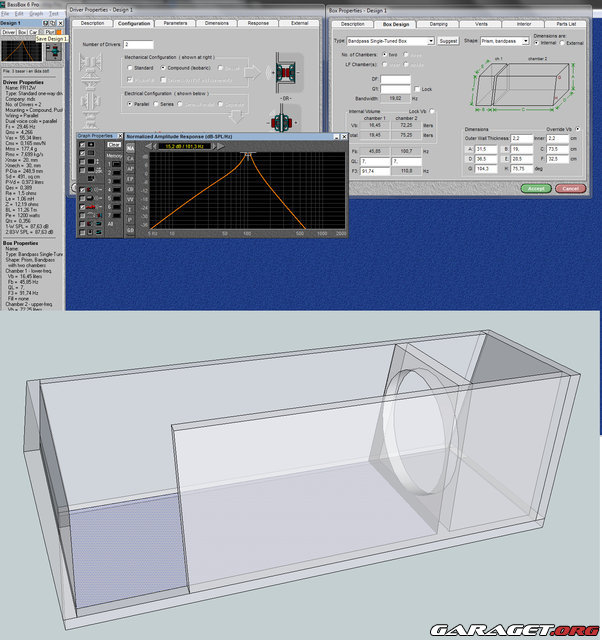Click the Suggest button

(x=448, y=41)
